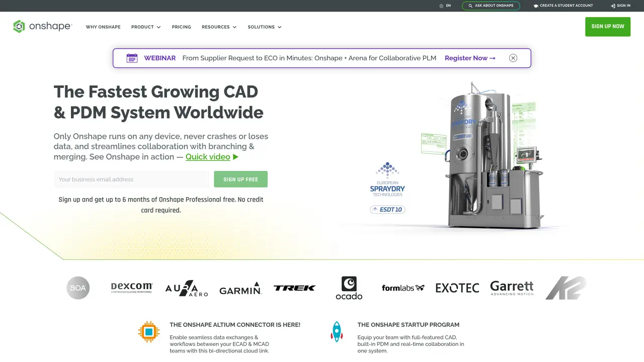Click the Fastest Growing CAD headline
Screen dimensions: 644x362
158,102
